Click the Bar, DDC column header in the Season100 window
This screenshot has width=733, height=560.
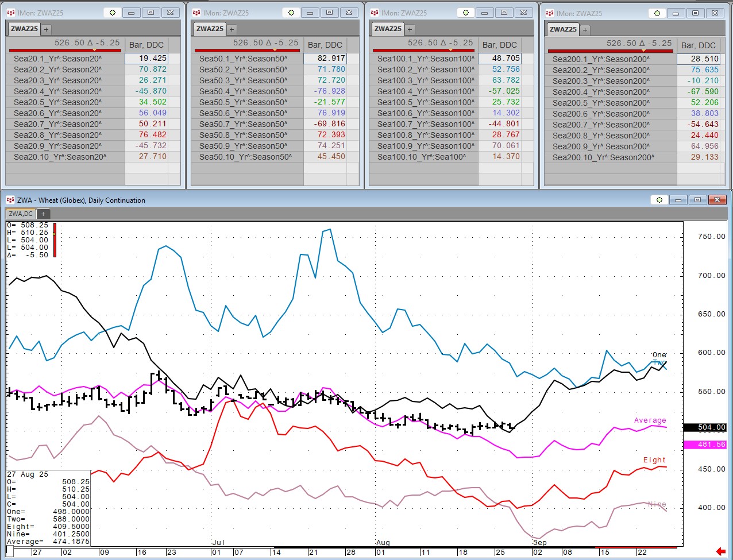[500, 45]
